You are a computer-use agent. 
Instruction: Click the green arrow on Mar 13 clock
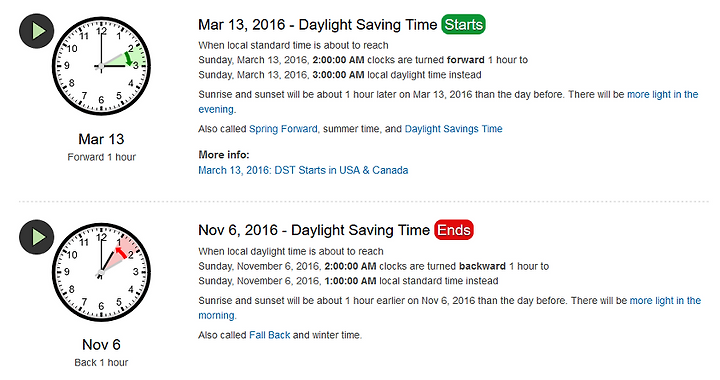point(129,58)
